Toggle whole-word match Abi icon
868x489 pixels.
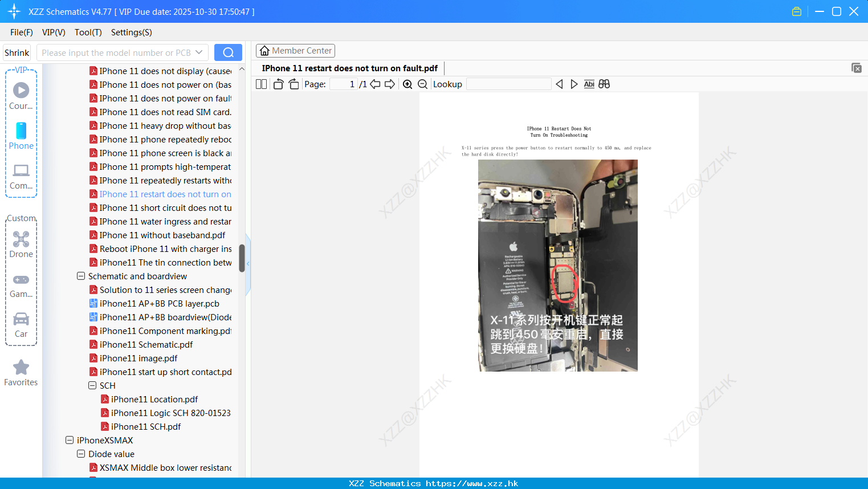click(589, 84)
